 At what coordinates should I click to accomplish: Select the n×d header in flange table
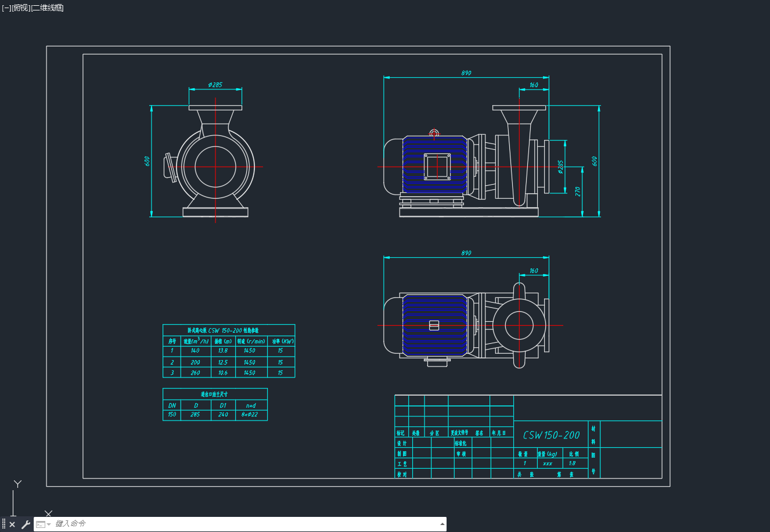[x=250, y=405]
